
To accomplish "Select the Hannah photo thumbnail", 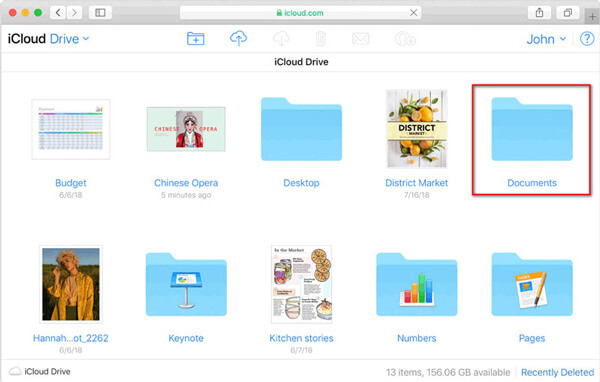I will click(71, 284).
